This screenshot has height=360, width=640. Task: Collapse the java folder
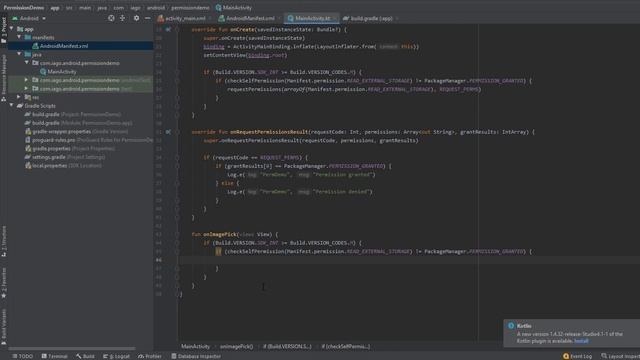(x=19, y=54)
